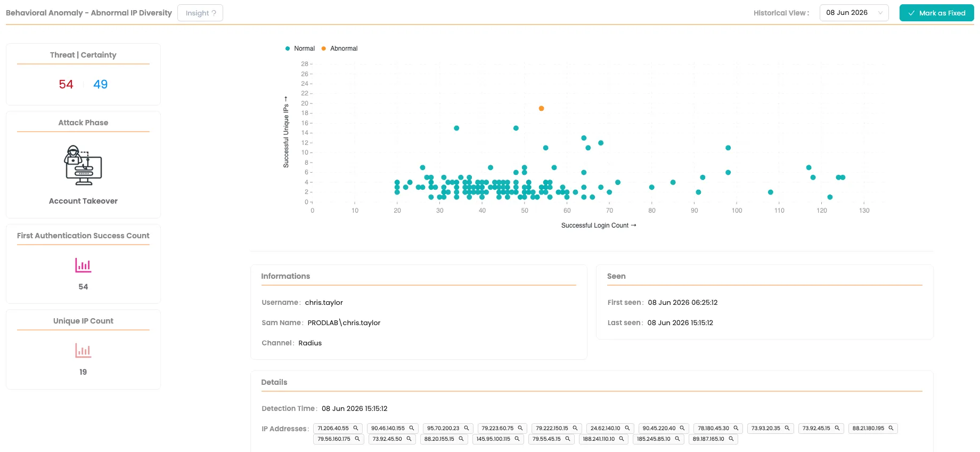Search IP 88.21.180.195 via magnifier icon
Image resolution: width=980 pixels, height=452 pixels.
pos(891,428)
